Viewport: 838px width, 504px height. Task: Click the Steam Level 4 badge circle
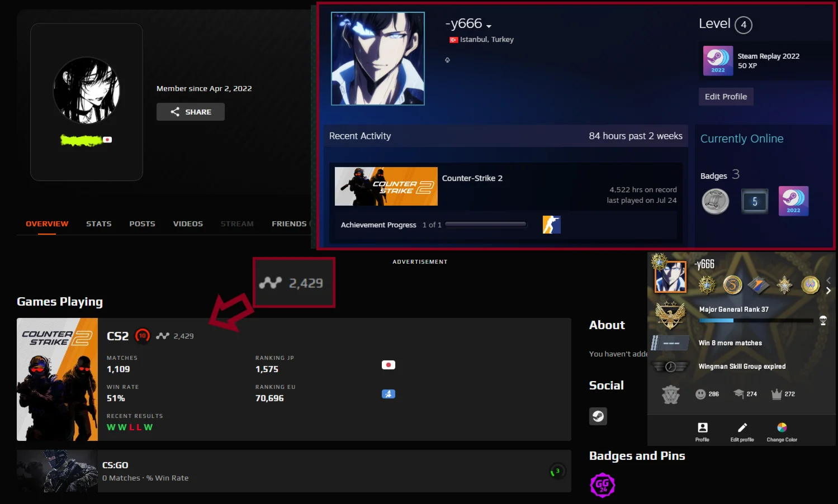tap(744, 25)
